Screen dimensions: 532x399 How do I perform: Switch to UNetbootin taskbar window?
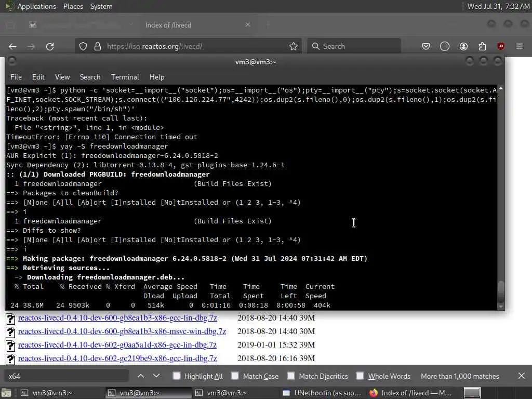[x=322, y=393]
